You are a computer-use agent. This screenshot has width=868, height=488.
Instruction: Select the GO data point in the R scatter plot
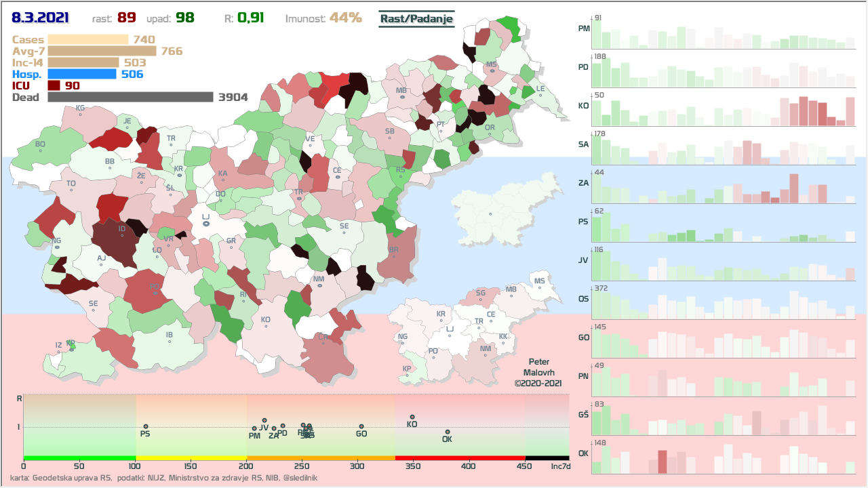tap(361, 426)
